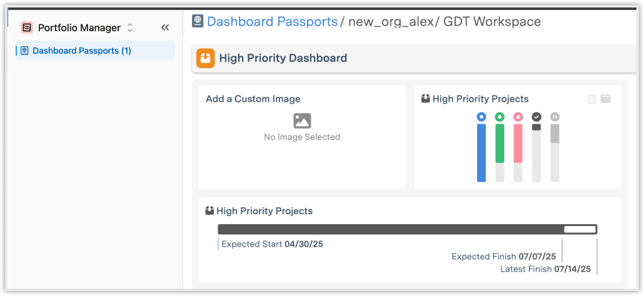Click the green circle status icon
The height and width of the screenshot is (296, 644).
(500, 117)
